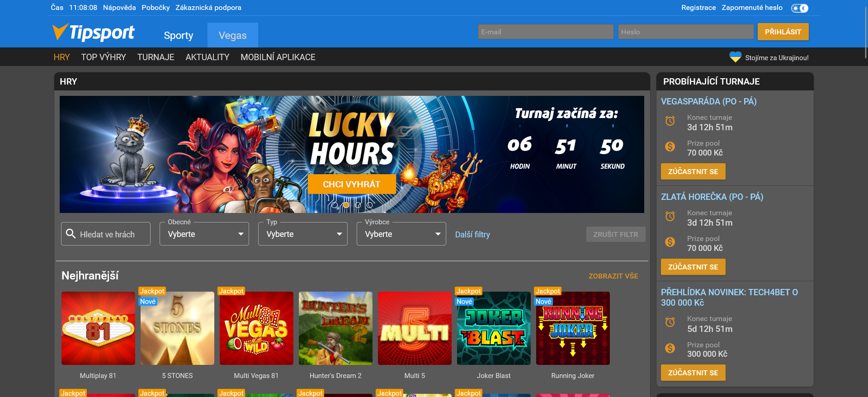Viewport: 868px width, 397px height.
Task: Open the MOBILNÍ APLIKACE menu item
Action: [x=278, y=57]
